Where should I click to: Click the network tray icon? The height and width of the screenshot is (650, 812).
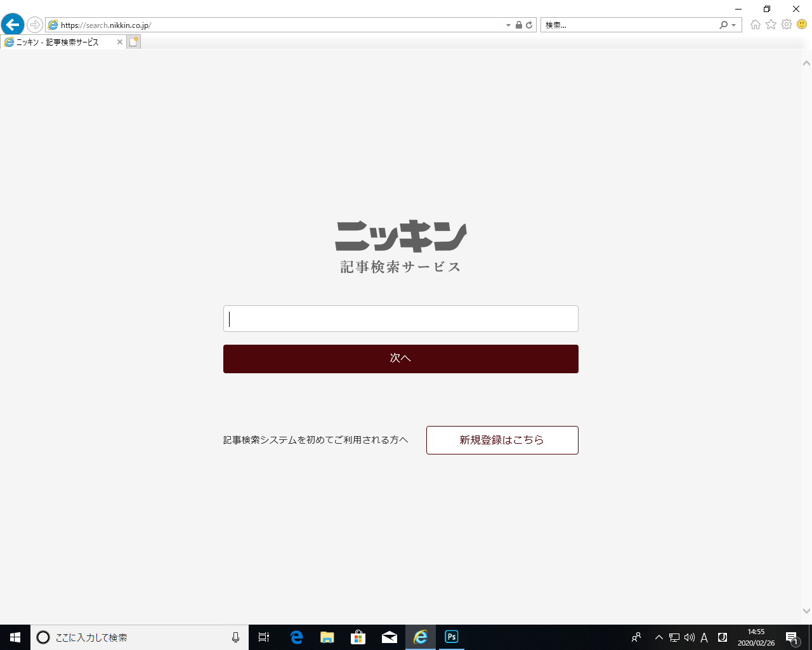[x=674, y=637]
